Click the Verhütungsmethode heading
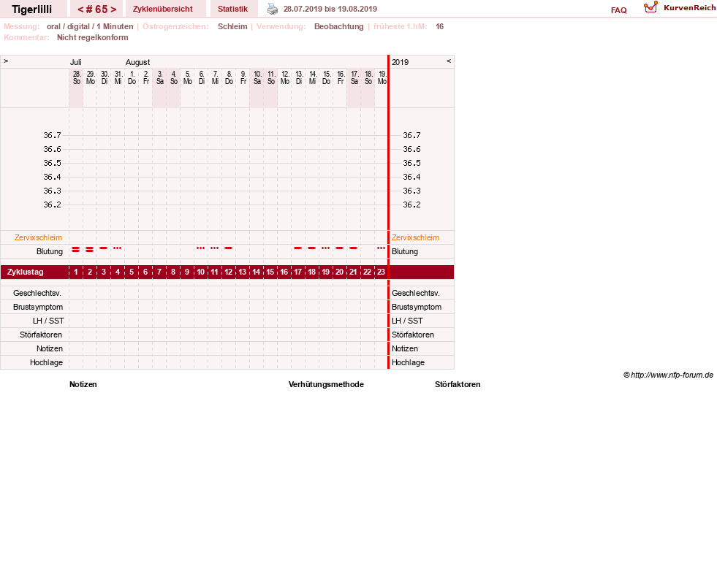717x588 pixels. pyautogui.click(x=326, y=384)
